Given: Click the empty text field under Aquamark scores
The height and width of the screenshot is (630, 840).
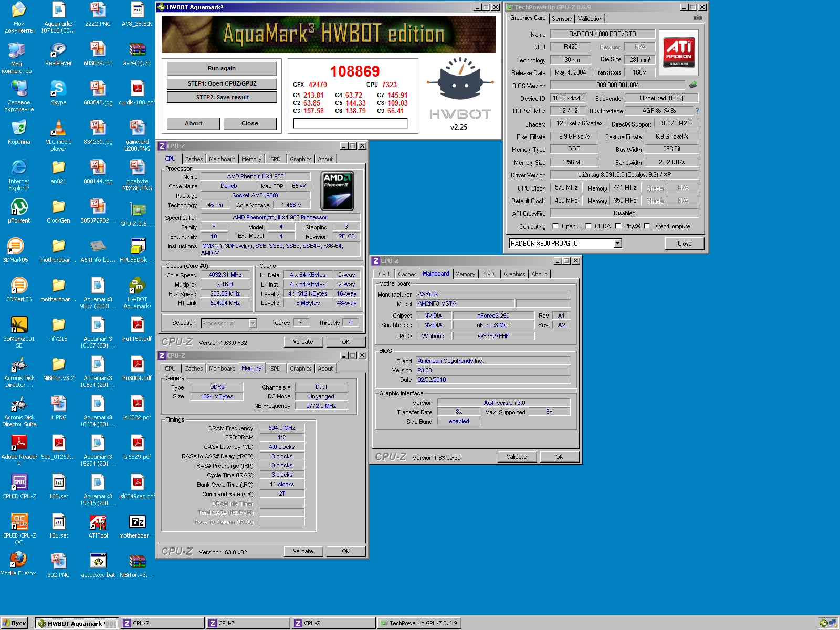Looking at the screenshot, I should click(x=350, y=123).
